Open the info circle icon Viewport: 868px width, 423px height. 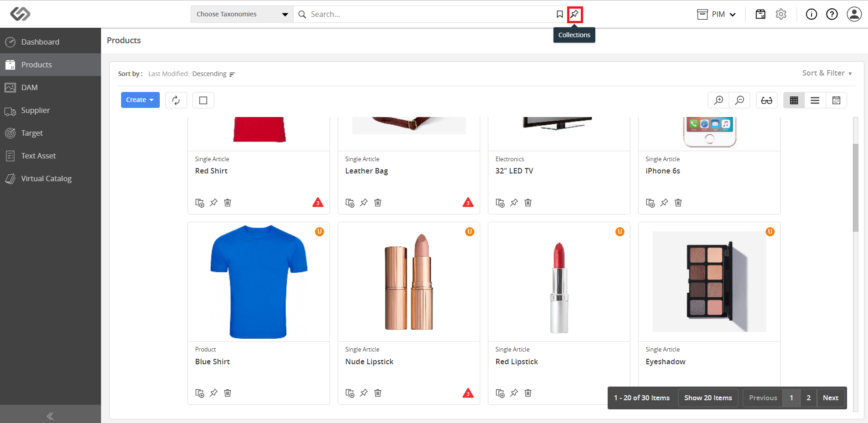[x=812, y=14]
